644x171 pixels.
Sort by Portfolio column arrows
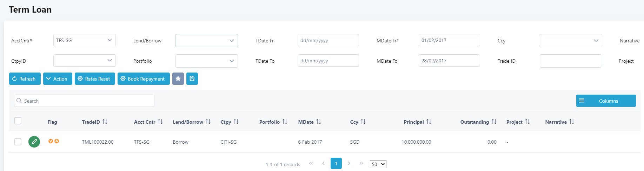pos(285,122)
